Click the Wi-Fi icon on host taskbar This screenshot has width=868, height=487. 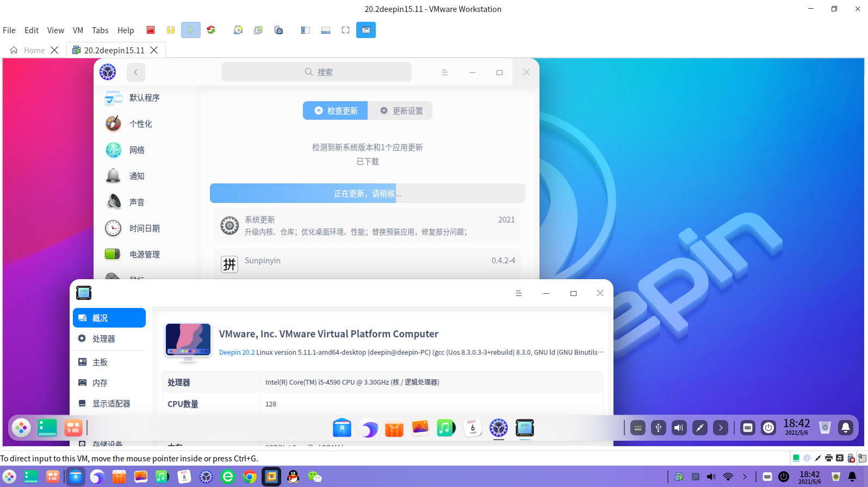pyautogui.click(x=728, y=477)
